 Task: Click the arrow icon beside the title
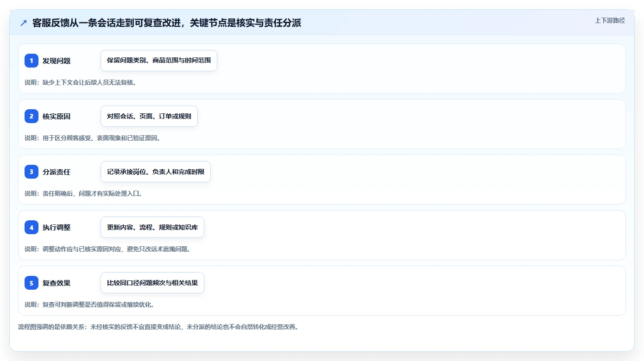point(24,23)
